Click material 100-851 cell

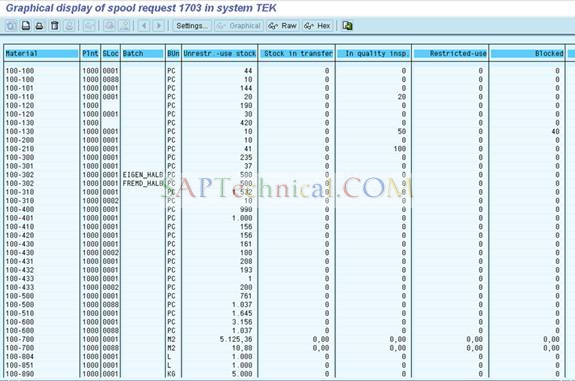(20, 365)
